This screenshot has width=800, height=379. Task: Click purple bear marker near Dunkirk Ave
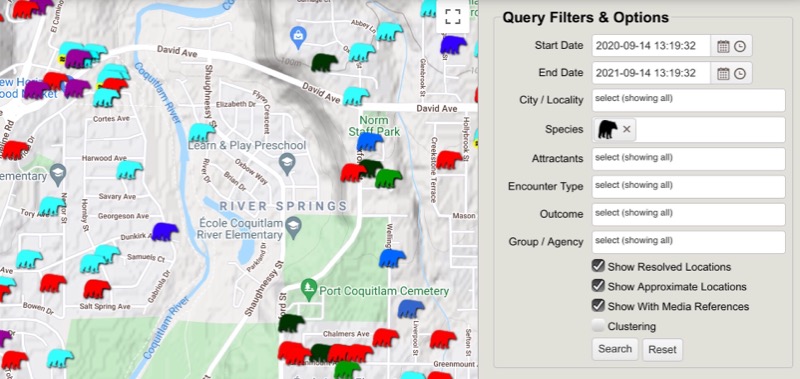point(165,231)
